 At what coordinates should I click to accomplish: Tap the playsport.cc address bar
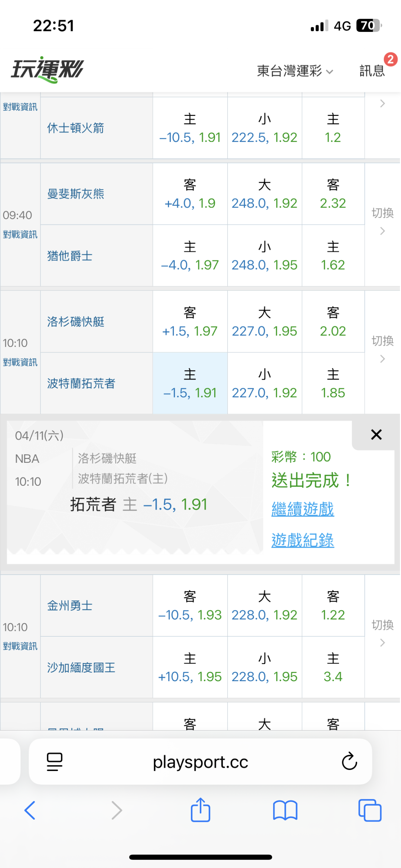click(x=200, y=762)
